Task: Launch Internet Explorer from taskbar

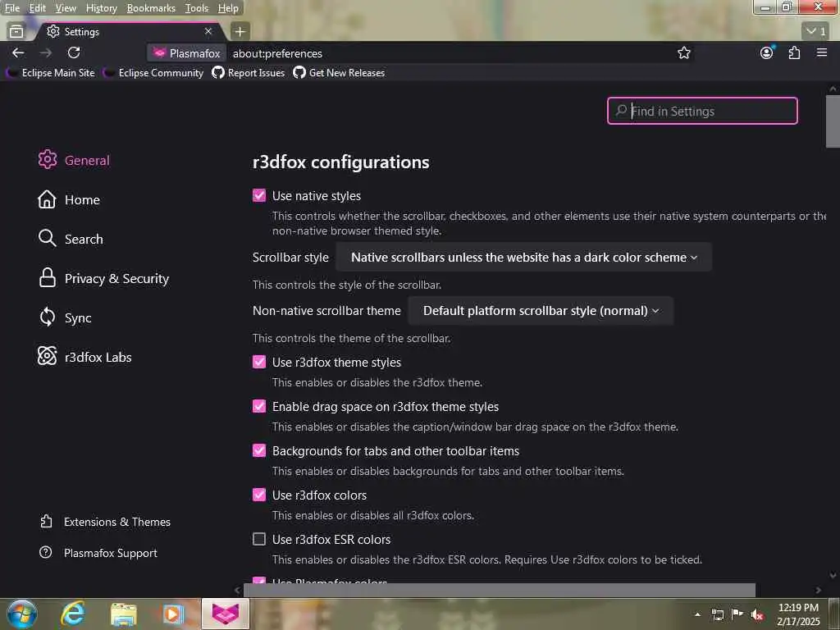Action: point(73,614)
